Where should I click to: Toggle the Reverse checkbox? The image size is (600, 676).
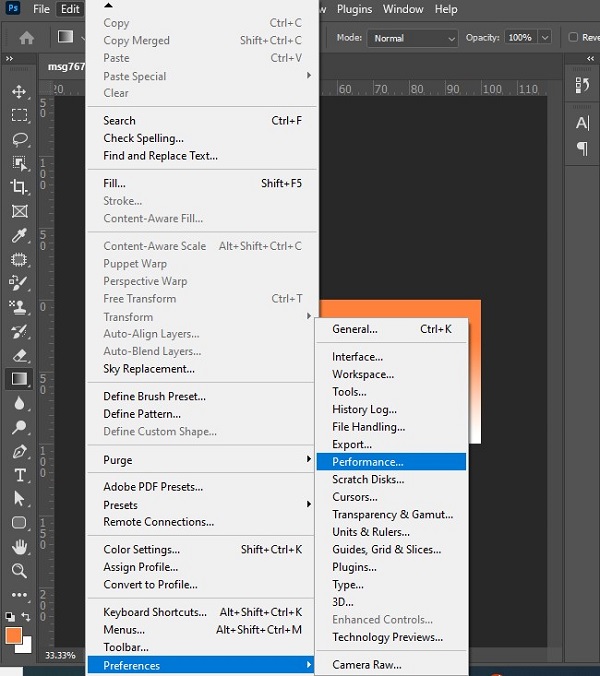pos(573,37)
